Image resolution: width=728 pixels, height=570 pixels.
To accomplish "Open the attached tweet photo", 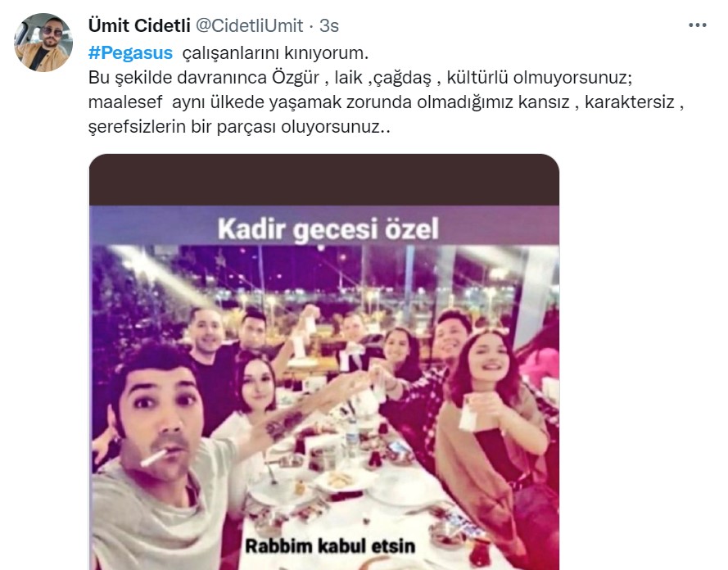I will click(x=324, y=362).
